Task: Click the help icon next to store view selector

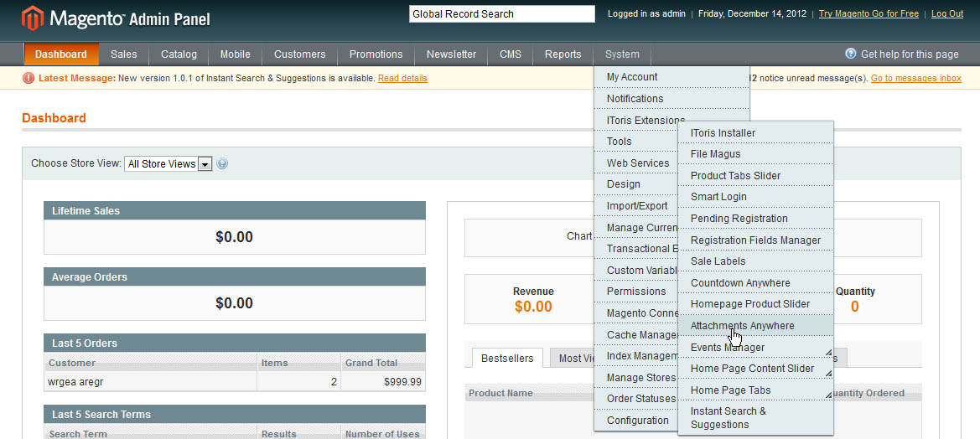Action: [222, 163]
